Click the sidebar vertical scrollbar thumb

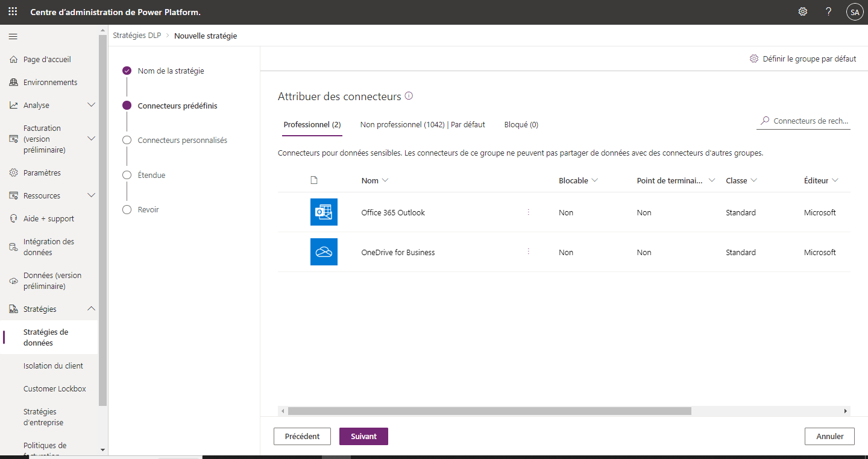(x=102, y=221)
